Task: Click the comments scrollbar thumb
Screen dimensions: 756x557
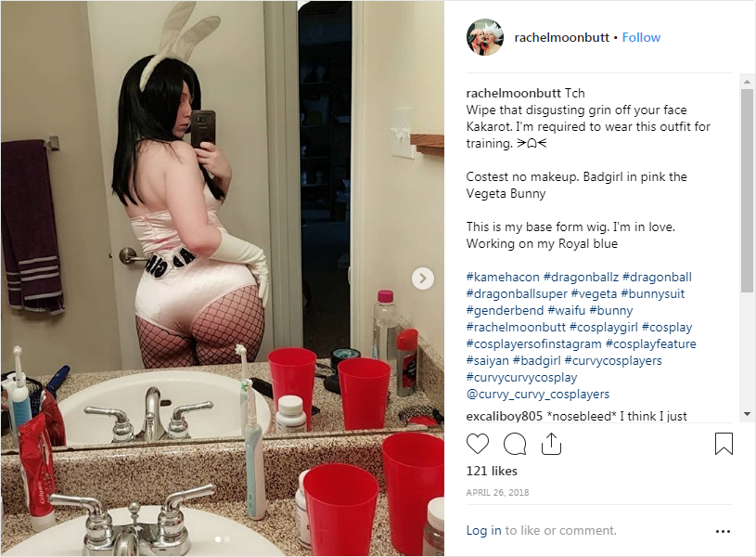Action: click(747, 190)
